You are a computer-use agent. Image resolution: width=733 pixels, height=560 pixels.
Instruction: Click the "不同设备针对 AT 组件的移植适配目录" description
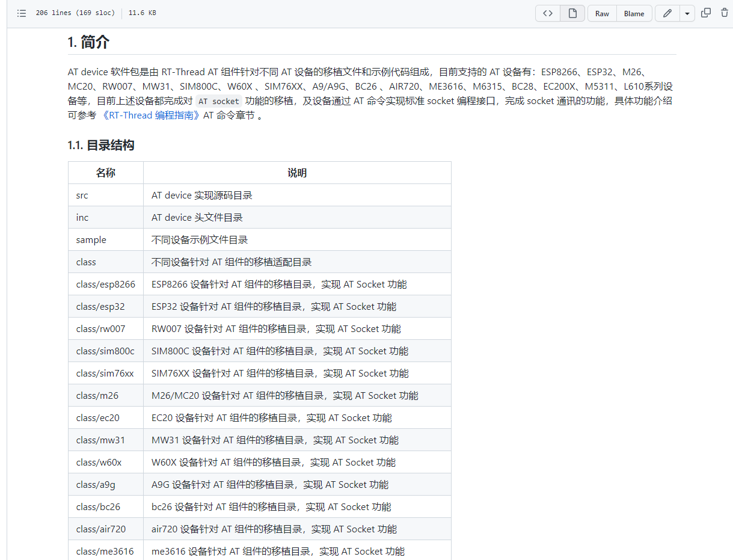tap(232, 262)
